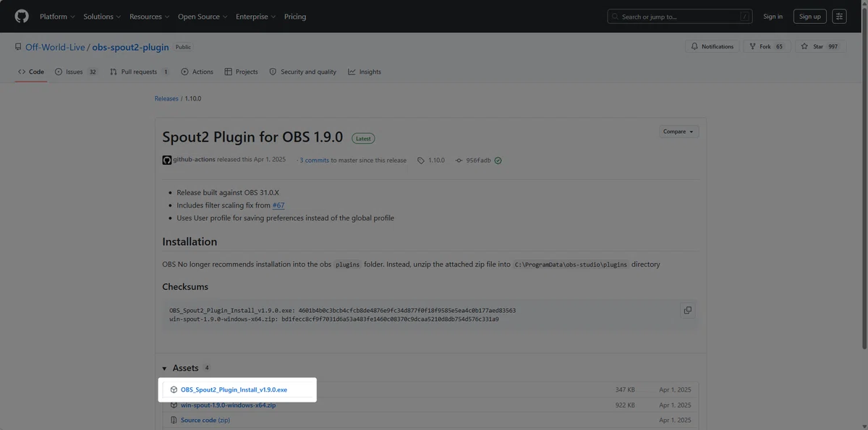Image resolution: width=868 pixels, height=430 pixels.
Task: Click the github-actions avatar image
Action: (167, 160)
